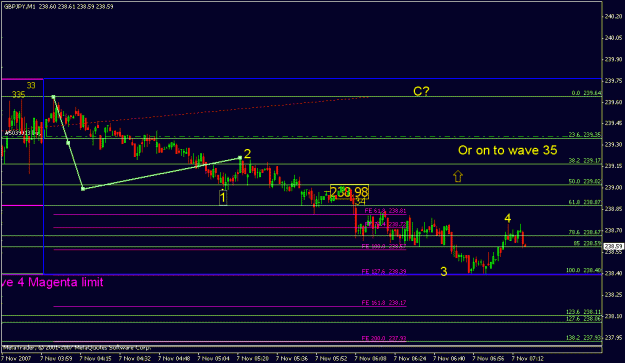Select the 'FE 200.0 237.93' expansion label

[384, 338]
